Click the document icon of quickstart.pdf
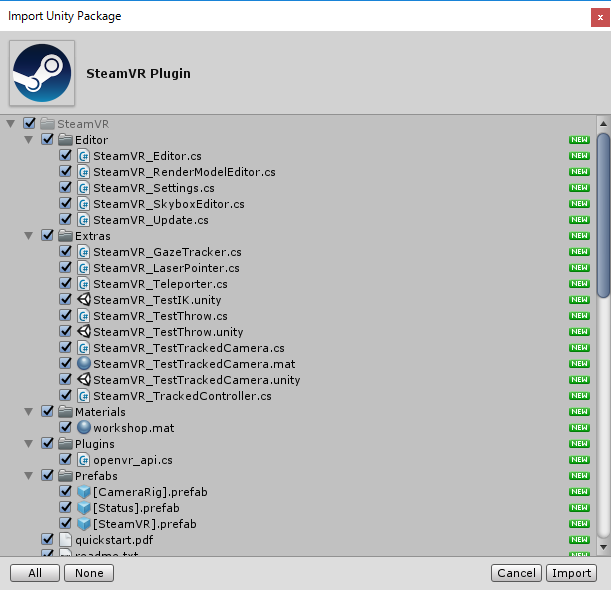This screenshot has height=590, width=611. point(65,539)
